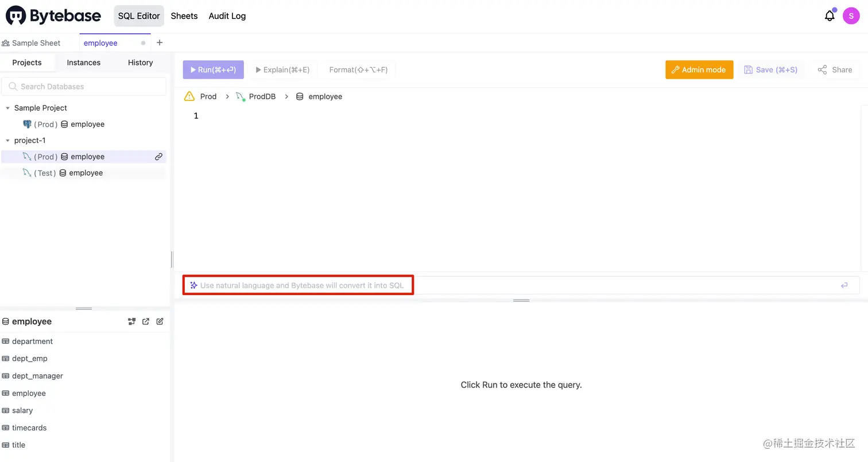
Task: Click the Search Databases field
Action: pos(84,87)
